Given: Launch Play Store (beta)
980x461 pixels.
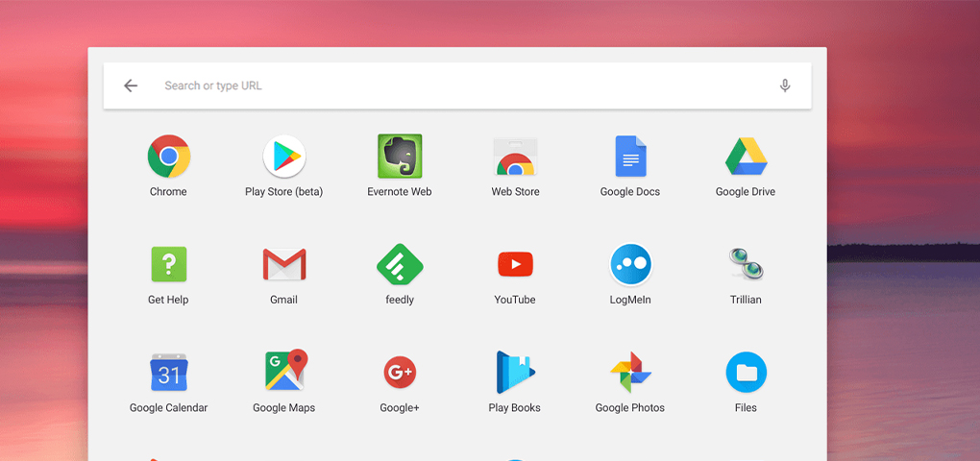Looking at the screenshot, I should pos(283,157).
